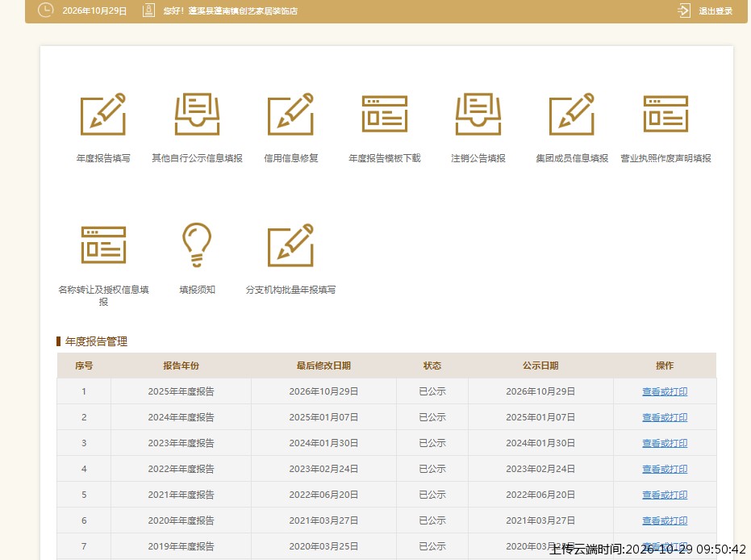Select the 填报须知 label
The image size is (751, 560).
[197, 290]
